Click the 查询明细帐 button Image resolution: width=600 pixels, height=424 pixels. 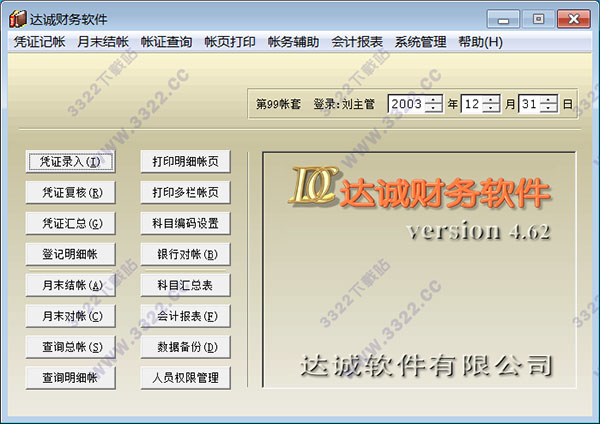click(x=70, y=378)
